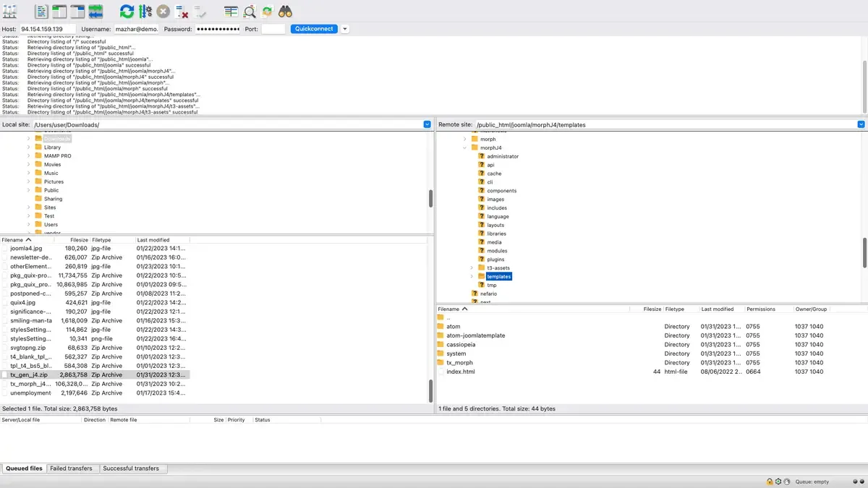Viewport: 868px width, 488px height.
Task: Select svgtopng.zip in the local file list
Action: point(95,348)
